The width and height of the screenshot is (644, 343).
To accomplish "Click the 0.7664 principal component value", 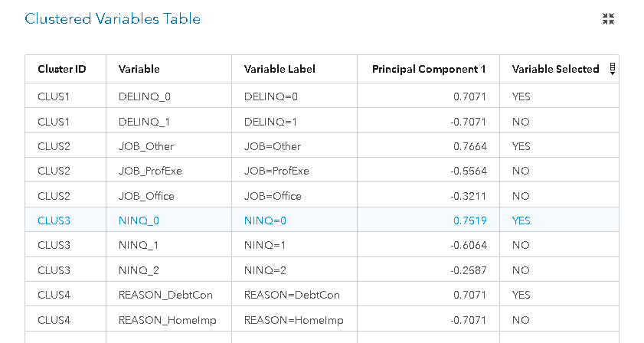I will (470, 146).
